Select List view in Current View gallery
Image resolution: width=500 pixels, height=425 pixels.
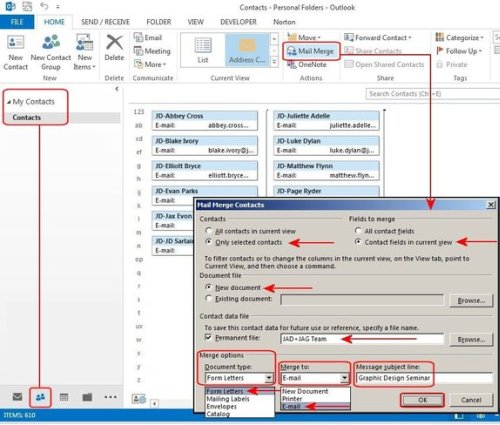pos(203,51)
